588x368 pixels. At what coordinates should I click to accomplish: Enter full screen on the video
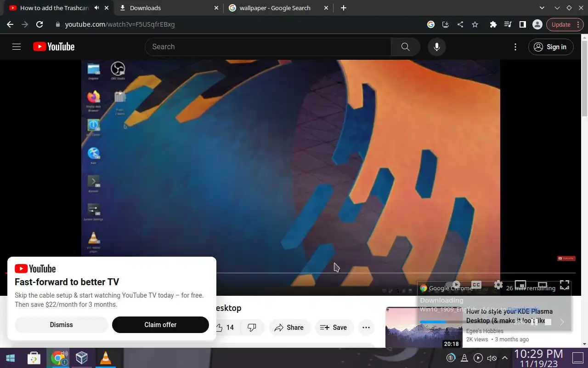coord(565,285)
